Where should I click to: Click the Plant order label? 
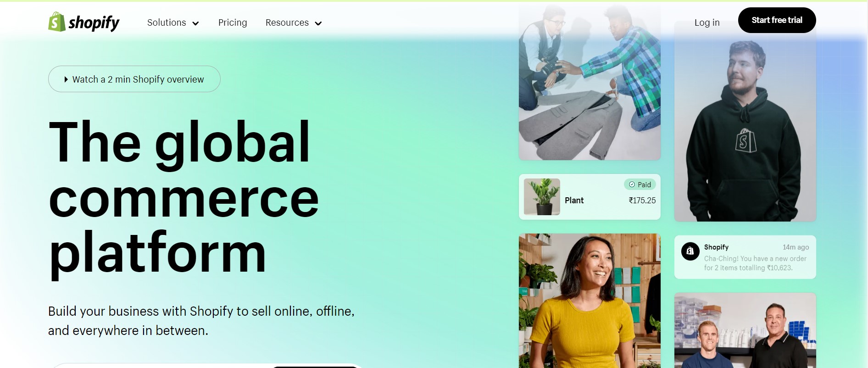tap(574, 201)
